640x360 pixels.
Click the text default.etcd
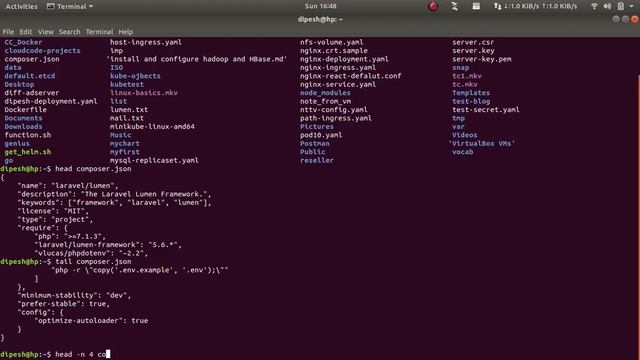pyautogui.click(x=30, y=76)
